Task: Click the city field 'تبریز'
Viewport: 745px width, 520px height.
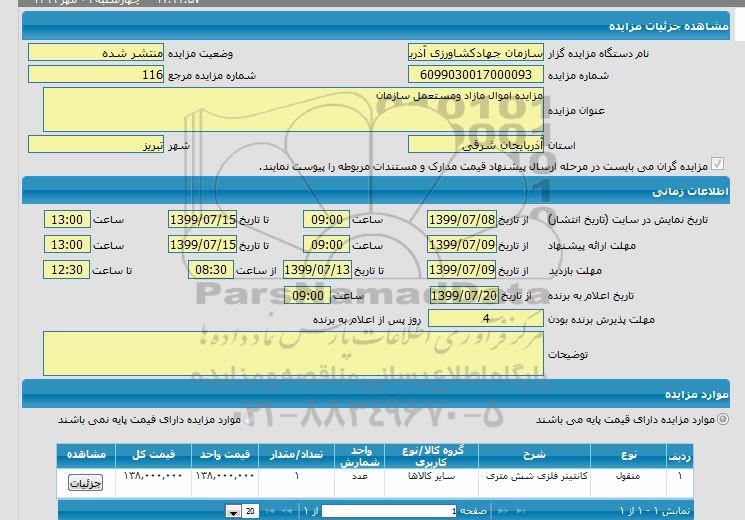Action: click(x=96, y=144)
